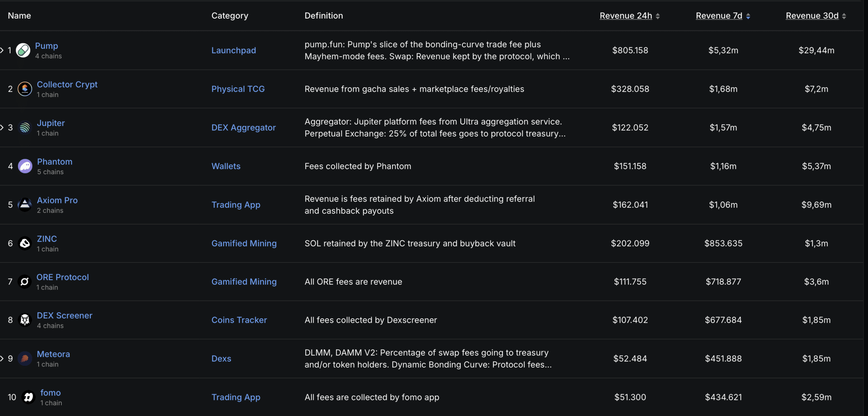Click the Definition column header
Viewport: 868px width, 416px height.
[324, 16]
